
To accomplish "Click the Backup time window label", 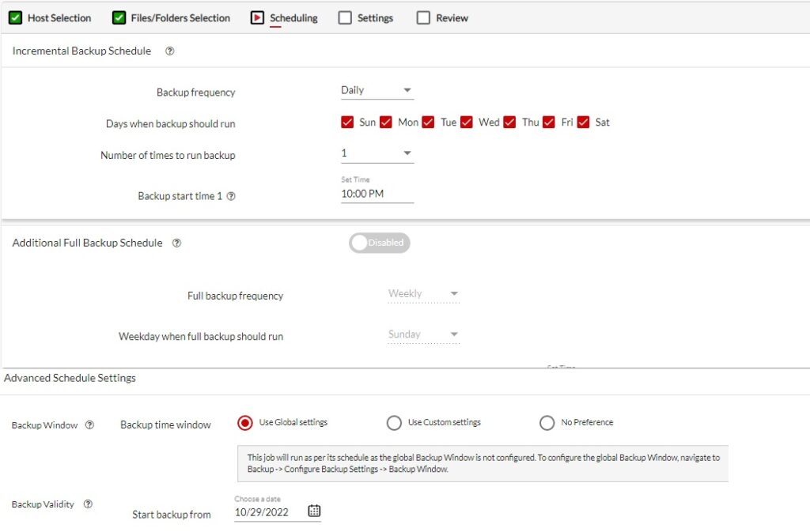I will pos(165,424).
